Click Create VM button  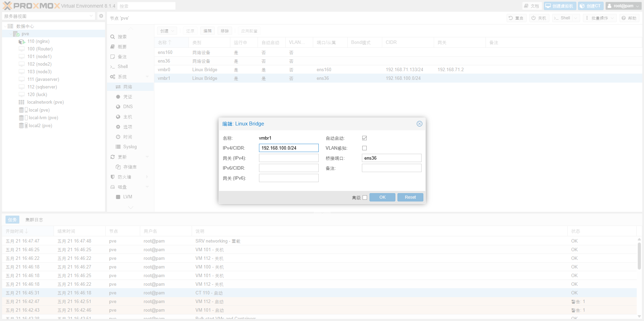click(x=559, y=6)
